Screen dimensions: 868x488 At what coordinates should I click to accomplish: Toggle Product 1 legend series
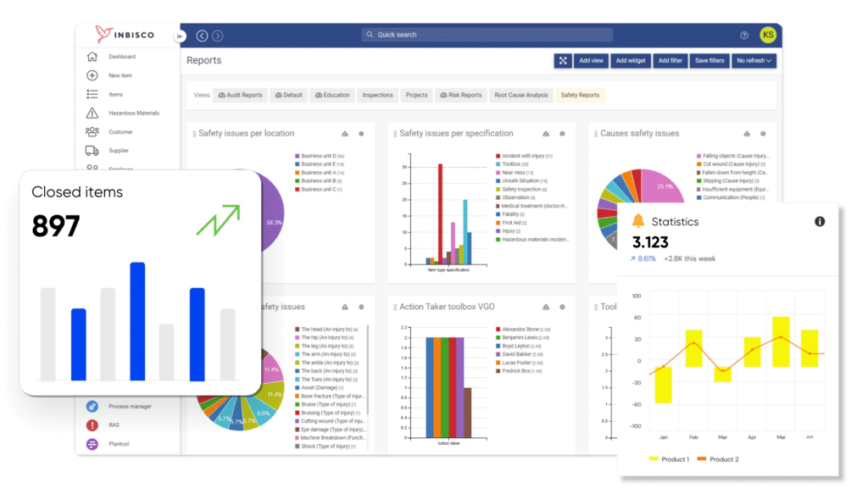(x=670, y=459)
